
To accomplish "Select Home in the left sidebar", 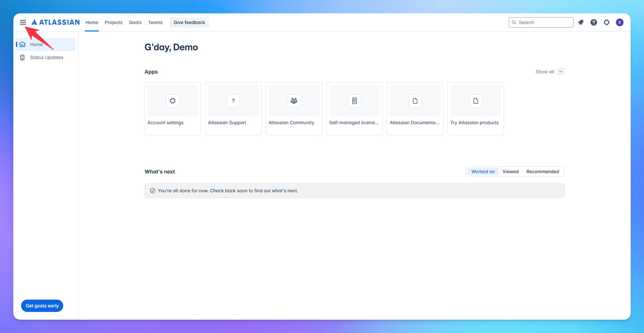I will click(x=46, y=44).
